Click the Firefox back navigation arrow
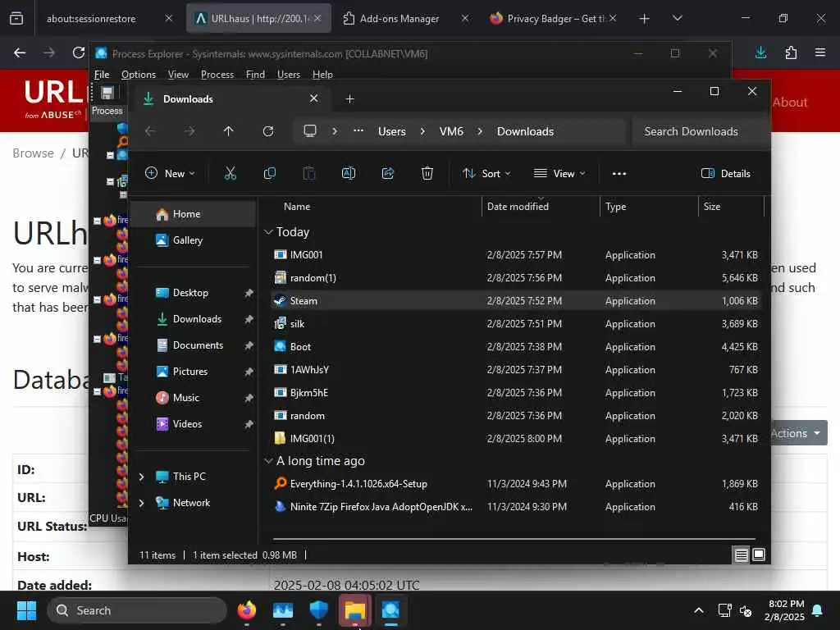The image size is (840, 630). (20, 52)
